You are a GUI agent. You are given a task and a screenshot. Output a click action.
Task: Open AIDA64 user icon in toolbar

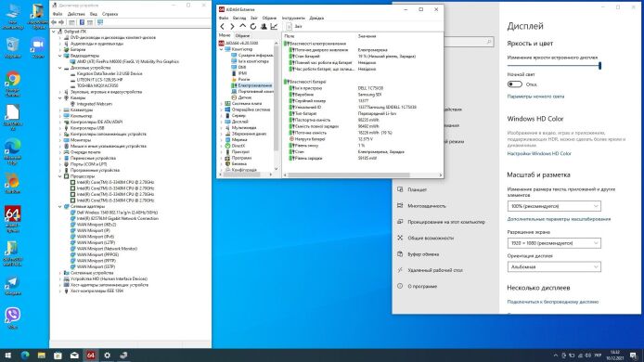point(264,26)
